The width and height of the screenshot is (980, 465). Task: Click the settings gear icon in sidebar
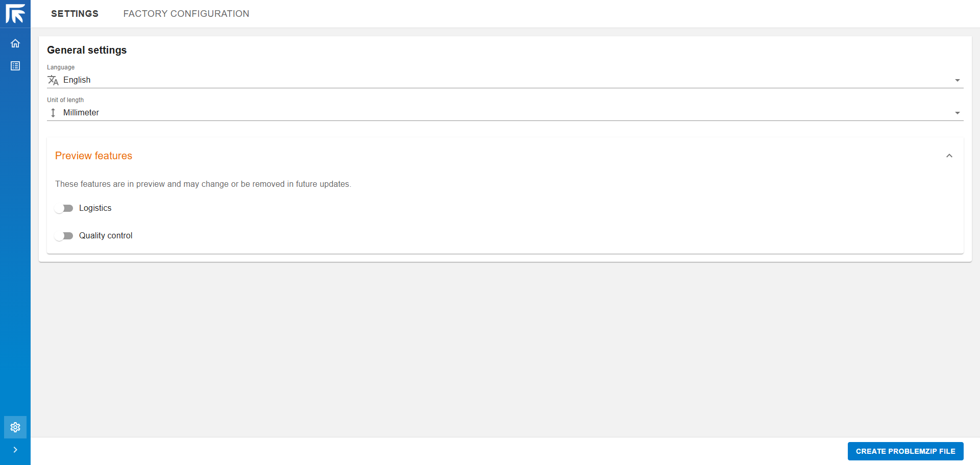[15, 427]
